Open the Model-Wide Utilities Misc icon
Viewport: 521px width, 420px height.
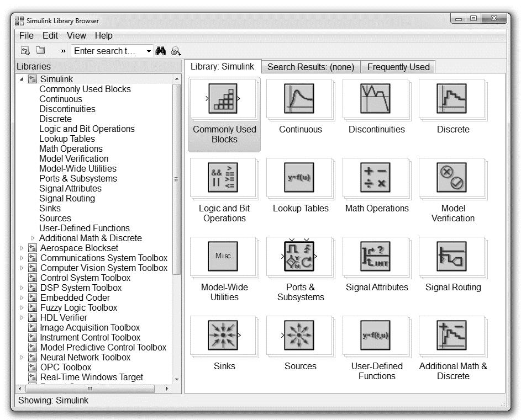pyautogui.click(x=223, y=256)
